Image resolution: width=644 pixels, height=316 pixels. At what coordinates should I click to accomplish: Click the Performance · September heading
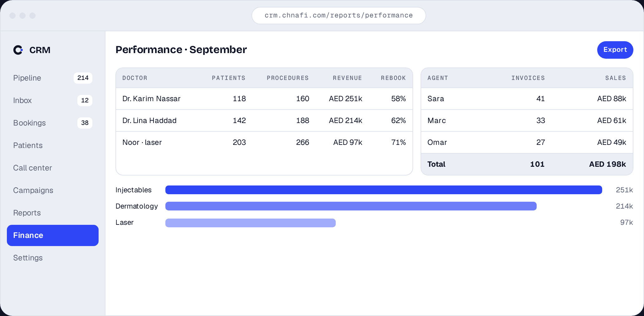[x=181, y=50]
